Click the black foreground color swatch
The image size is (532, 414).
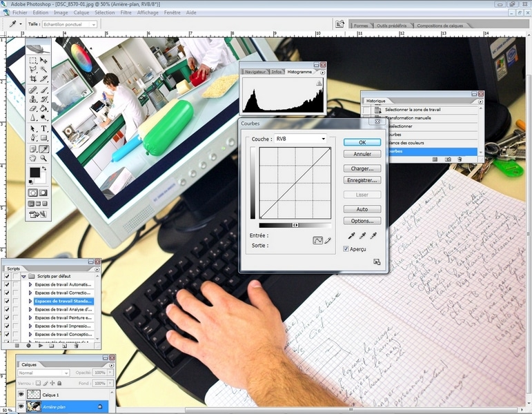(x=35, y=172)
